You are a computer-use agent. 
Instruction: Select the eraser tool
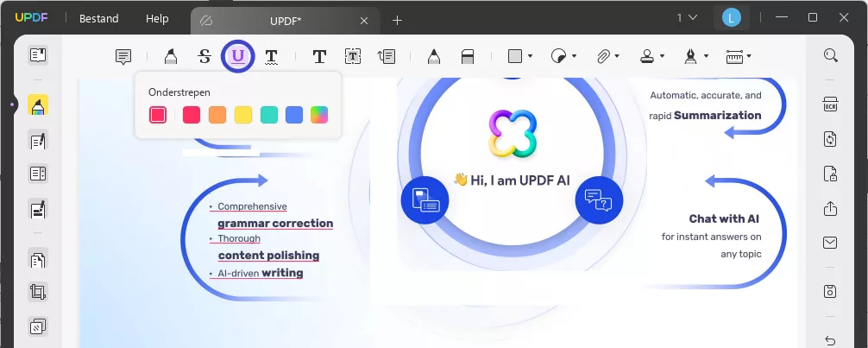(x=467, y=56)
